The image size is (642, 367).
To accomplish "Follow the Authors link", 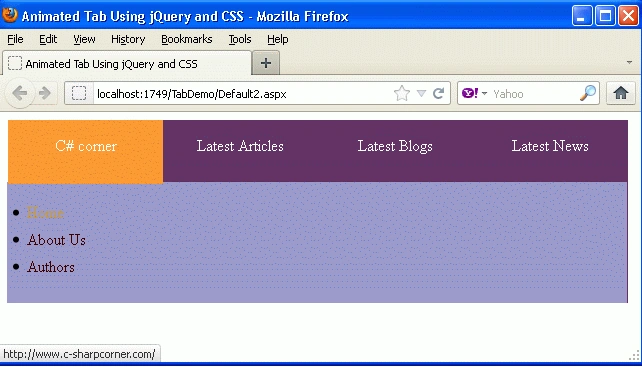I will [51, 267].
